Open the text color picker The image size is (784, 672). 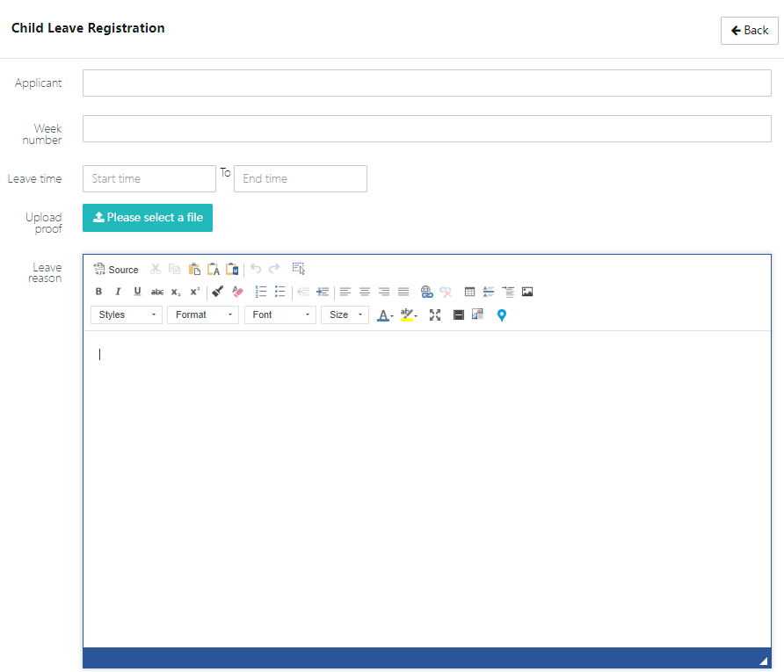pos(385,314)
